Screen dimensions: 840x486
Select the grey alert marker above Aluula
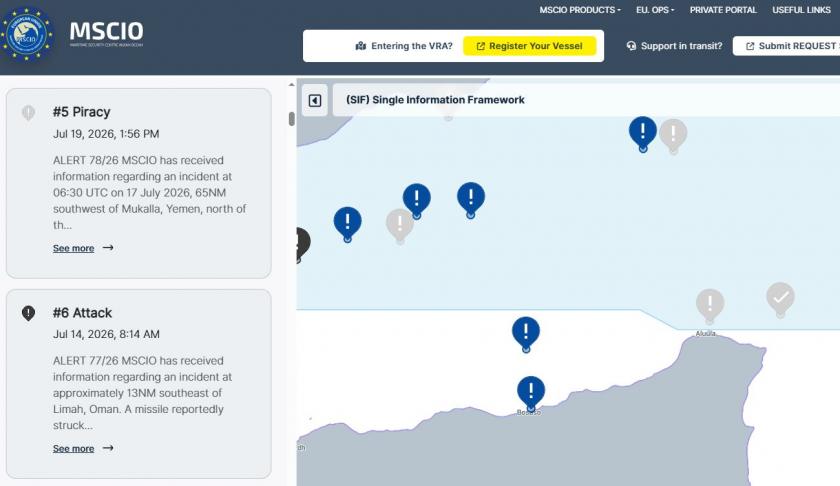coord(710,304)
